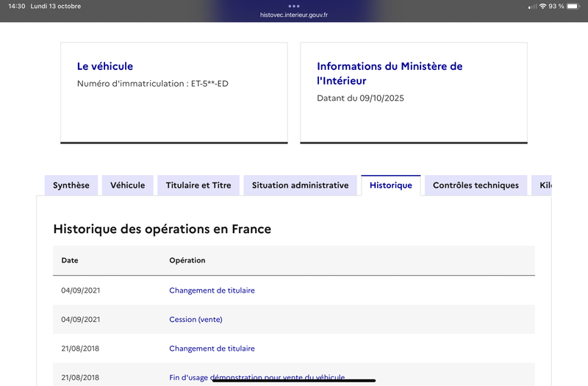Screen dimensions: 588x386
Task: Switch to the Synthèse tab
Action: tap(71, 185)
